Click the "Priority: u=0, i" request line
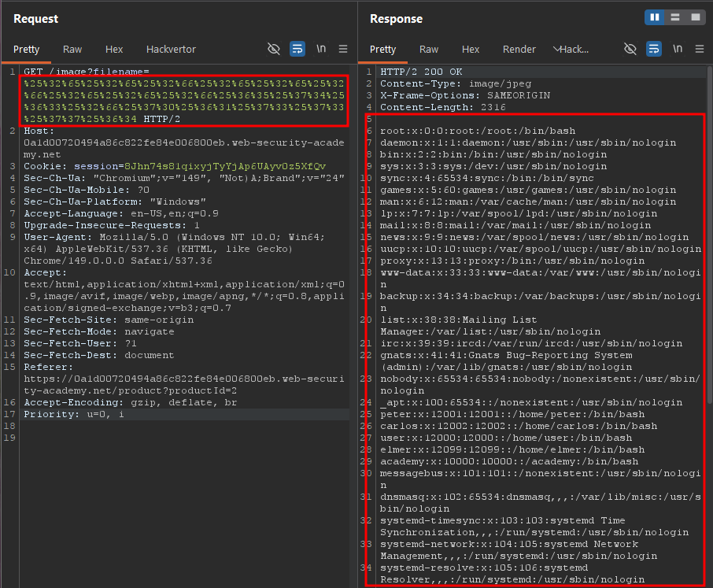The height and width of the screenshot is (588, 713). point(74,414)
